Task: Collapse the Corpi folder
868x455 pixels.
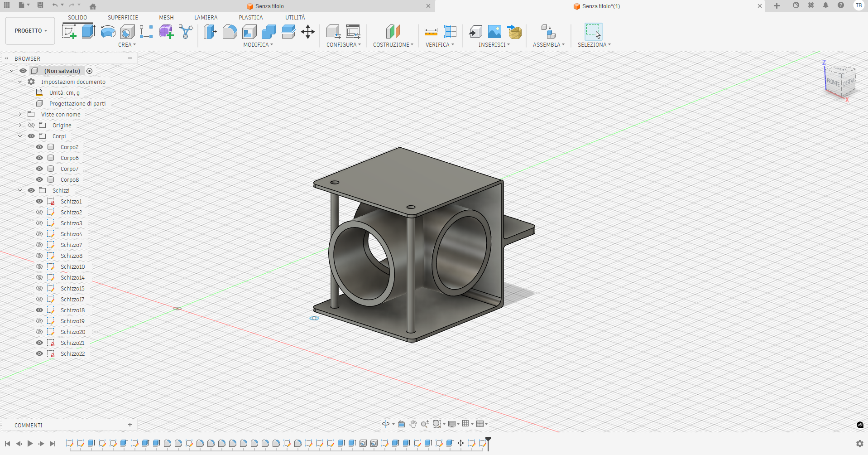Action: (19, 136)
